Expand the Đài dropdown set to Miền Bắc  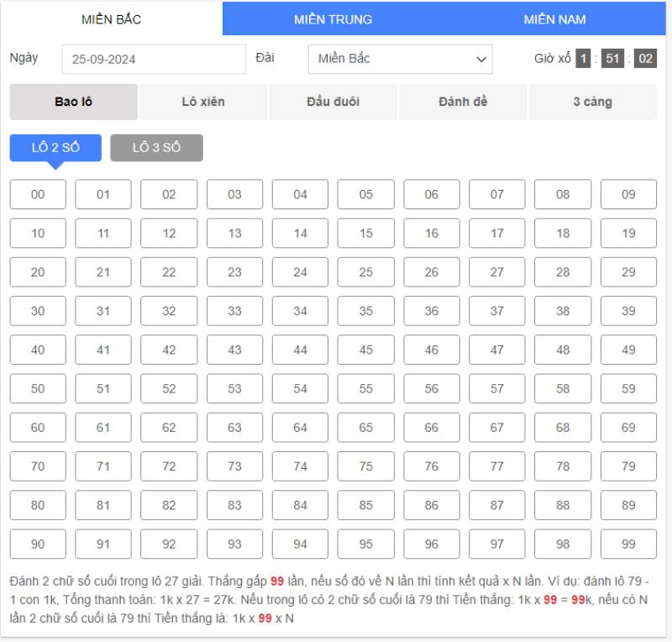tap(400, 60)
